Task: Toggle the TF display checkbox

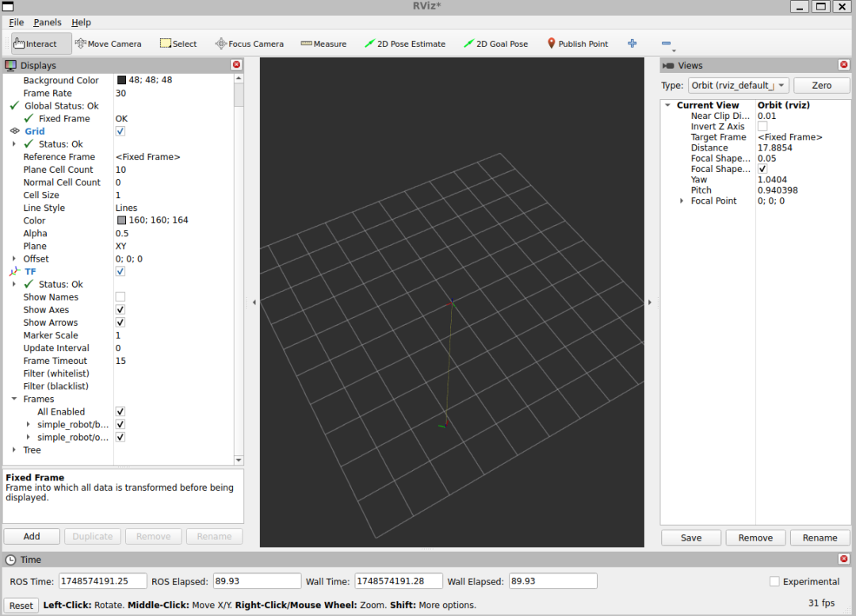Action: click(120, 271)
